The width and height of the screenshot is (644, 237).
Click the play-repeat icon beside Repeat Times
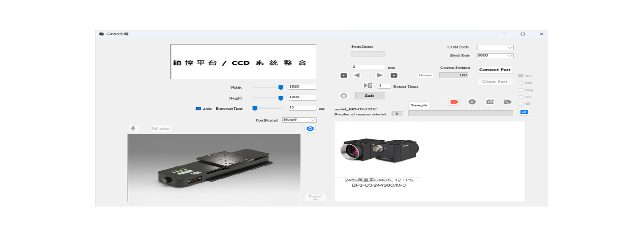(x=368, y=86)
